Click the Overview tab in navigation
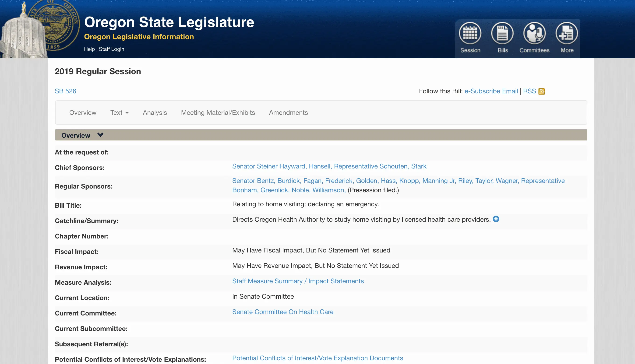This screenshot has width=635, height=364. 83,113
